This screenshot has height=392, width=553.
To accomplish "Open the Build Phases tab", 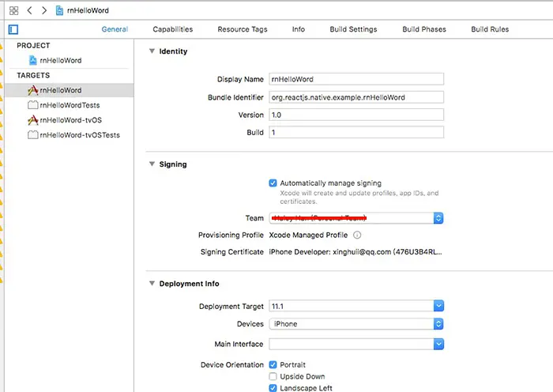I will point(424,29).
